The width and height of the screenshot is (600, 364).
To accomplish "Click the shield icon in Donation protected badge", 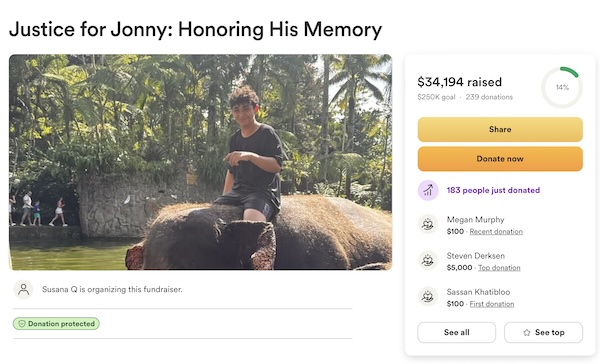I will point(22,324).
